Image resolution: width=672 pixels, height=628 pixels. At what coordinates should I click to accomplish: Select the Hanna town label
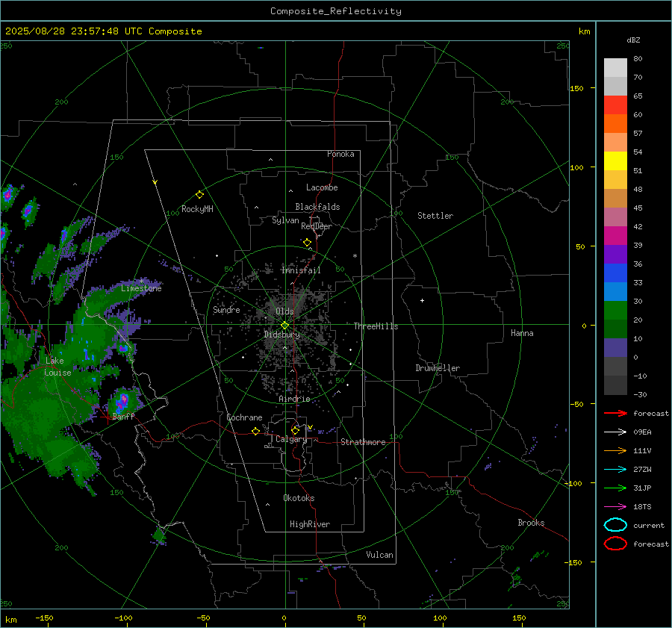pyautogui.click(x=522, y=333)
